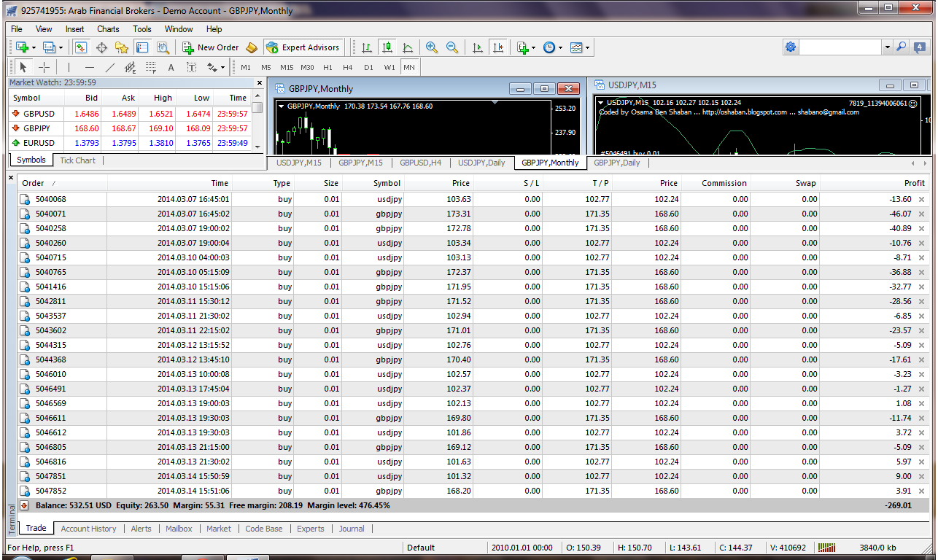Click the USDJPY,M15 chart legend triangle
Viewport: 938px width, 560px height.
(x=601, y=103)
